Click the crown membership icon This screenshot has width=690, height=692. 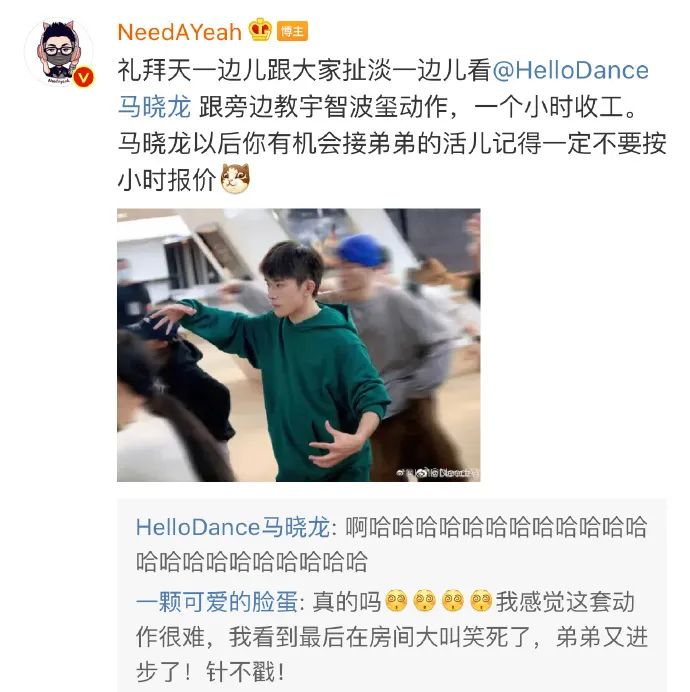[x=260, y=30]
